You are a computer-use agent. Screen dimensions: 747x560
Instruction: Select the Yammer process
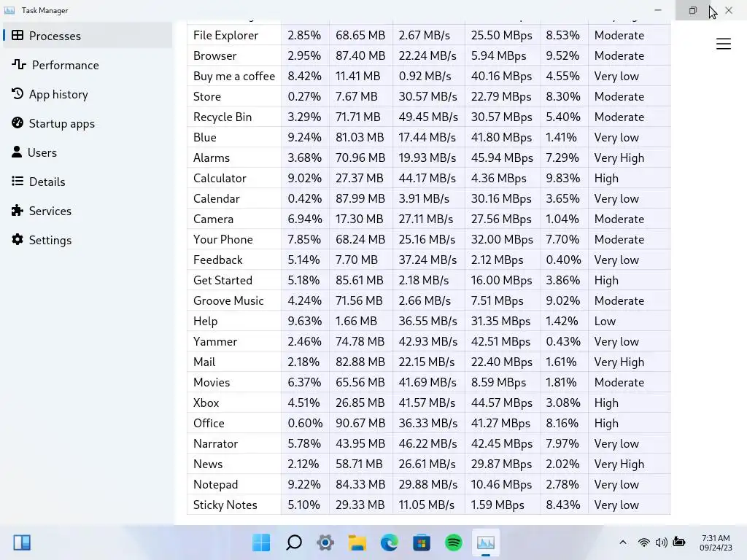428,341
